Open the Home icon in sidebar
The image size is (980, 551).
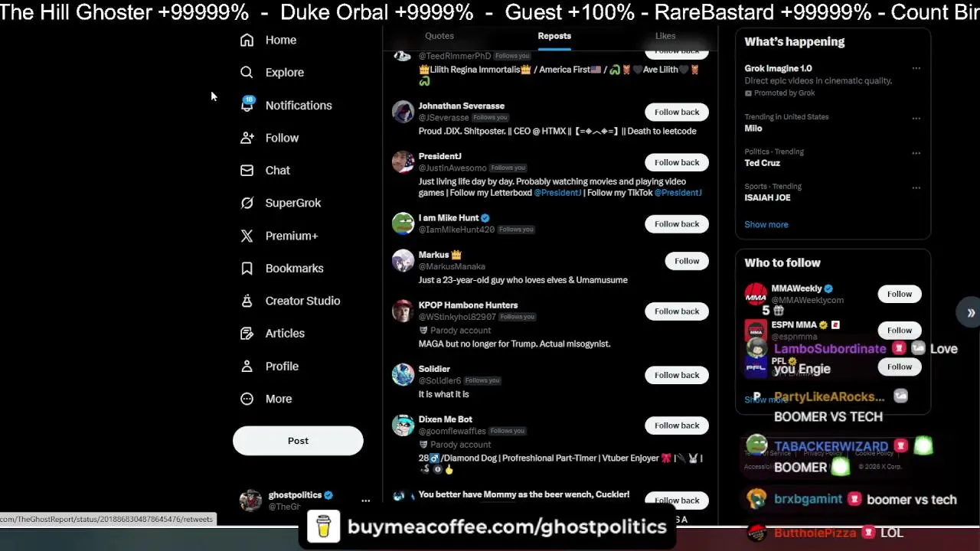(247, 40)
